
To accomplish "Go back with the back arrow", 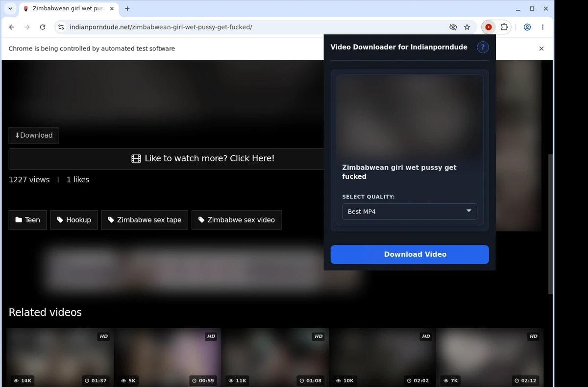I will [x=12, y=27].
